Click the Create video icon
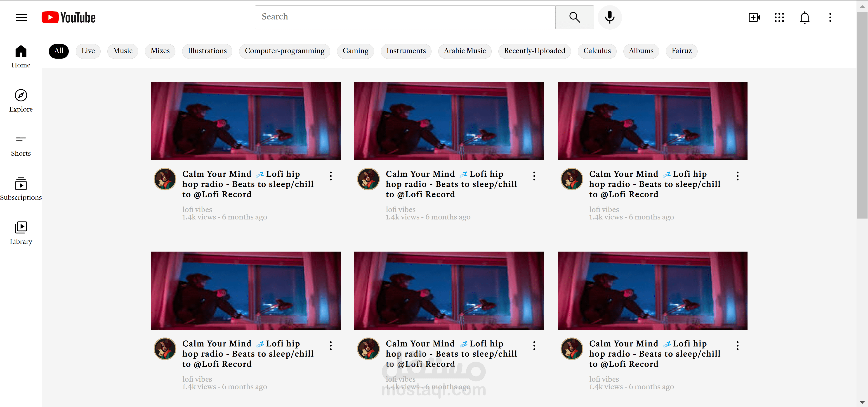The width and height of the screenshot is (868, 407). [x=754, y=17]
